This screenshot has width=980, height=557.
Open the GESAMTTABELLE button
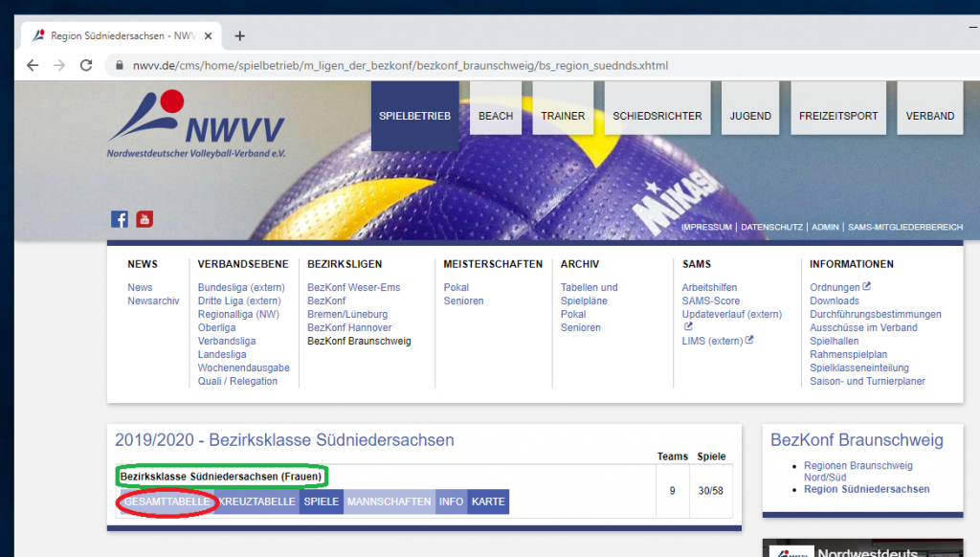167,501
